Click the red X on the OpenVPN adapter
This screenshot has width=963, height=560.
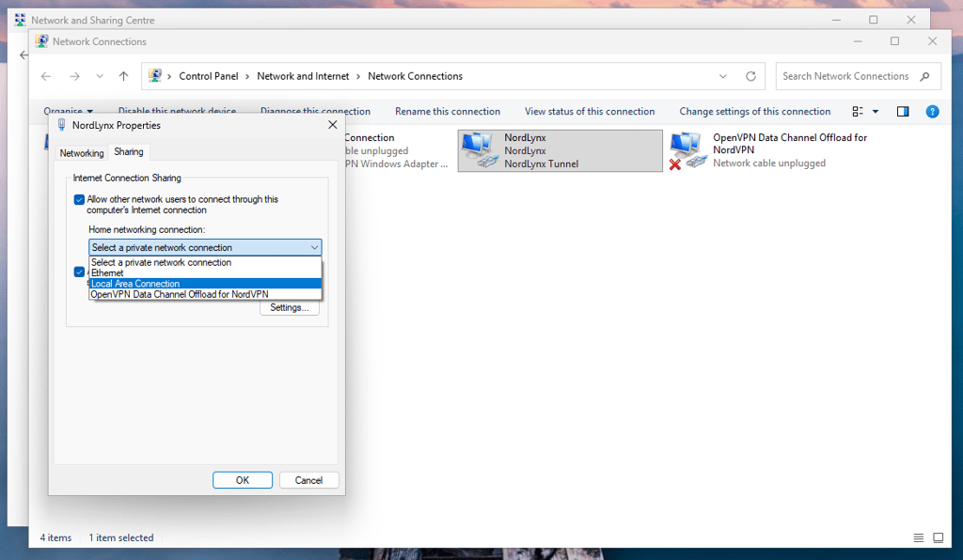click(x=675, y=164)
